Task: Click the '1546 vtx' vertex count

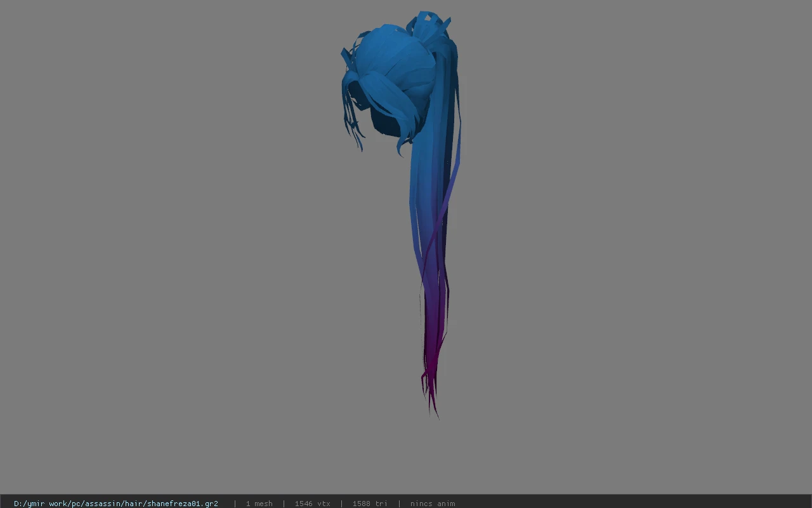Action: [312, 504]
